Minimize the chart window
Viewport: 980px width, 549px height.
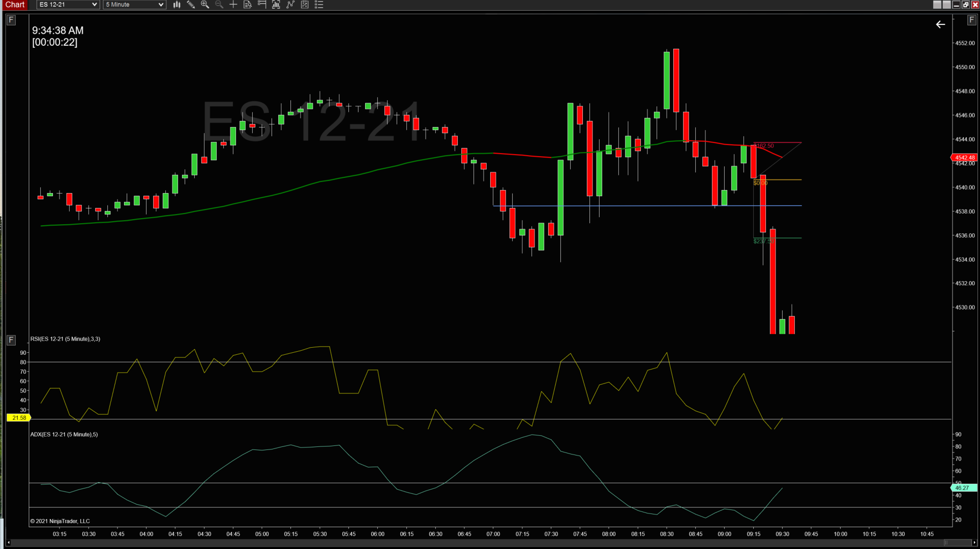(x=956, y=5)
